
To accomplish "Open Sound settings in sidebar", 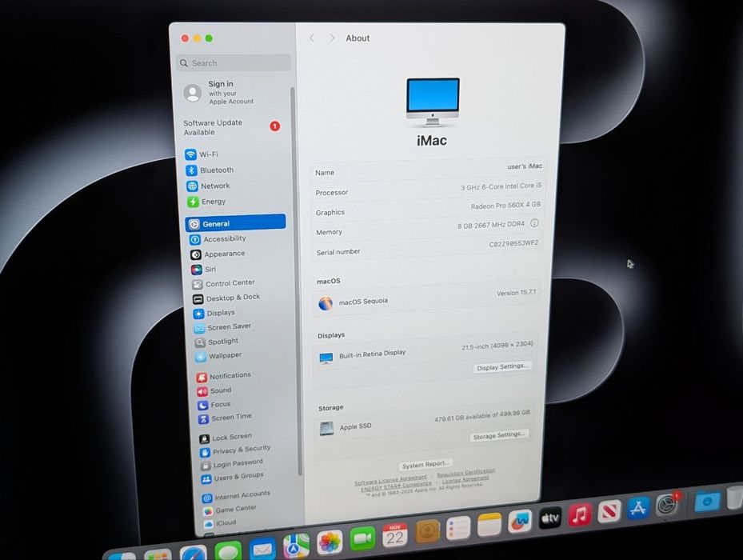I will (214, 390).
